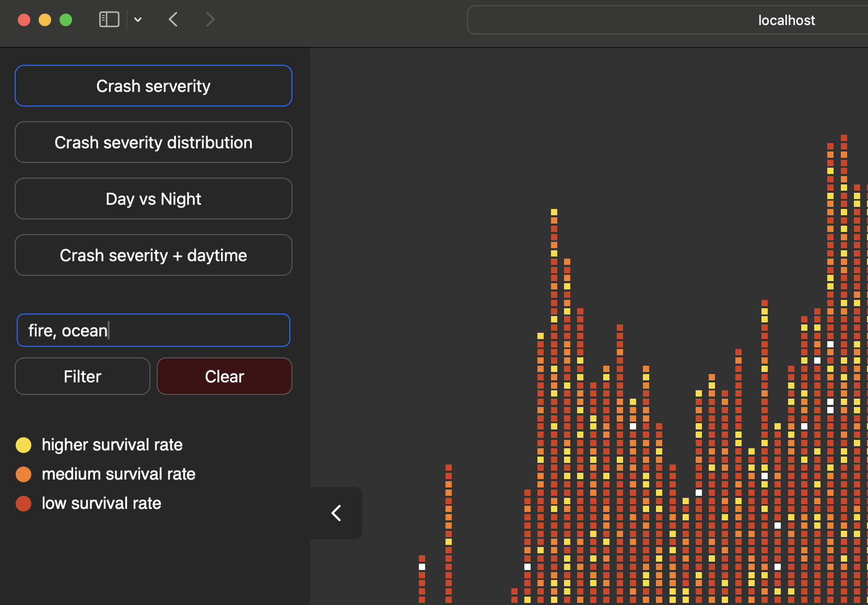The width and height of the screenshot is (868, 605).
Task: Click the yellow higher survival rate swatch
Action: [24, 445]
